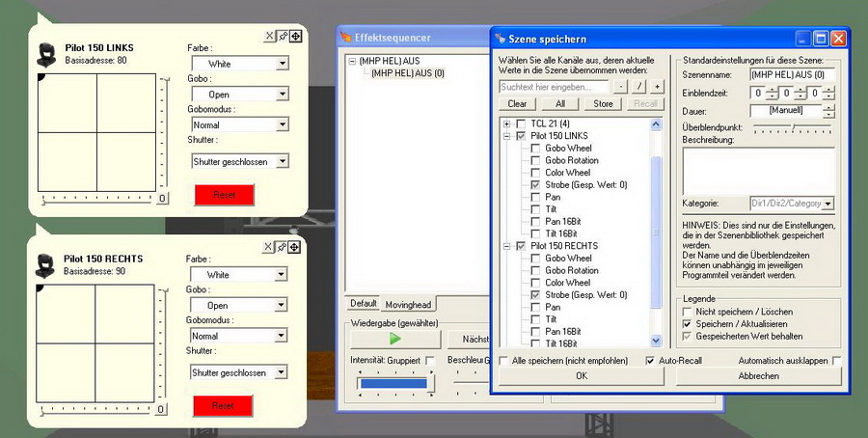
Task: Click the plus button next to search field
Action: pos(657,87)
